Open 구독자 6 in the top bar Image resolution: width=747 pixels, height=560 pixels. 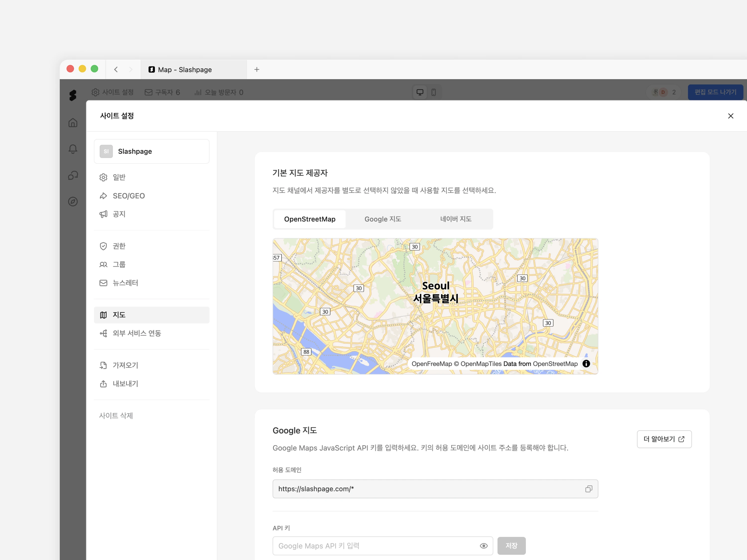[x=162, y=92]
